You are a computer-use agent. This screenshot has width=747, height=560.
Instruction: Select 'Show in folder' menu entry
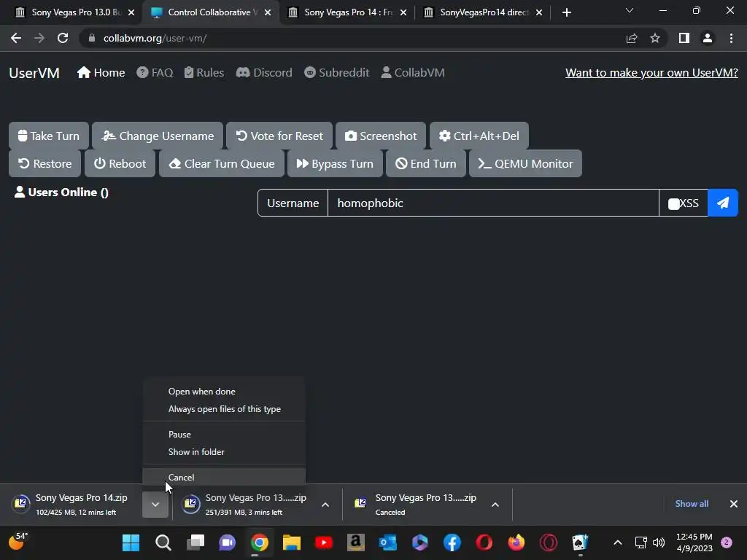(x=224, y=452)
